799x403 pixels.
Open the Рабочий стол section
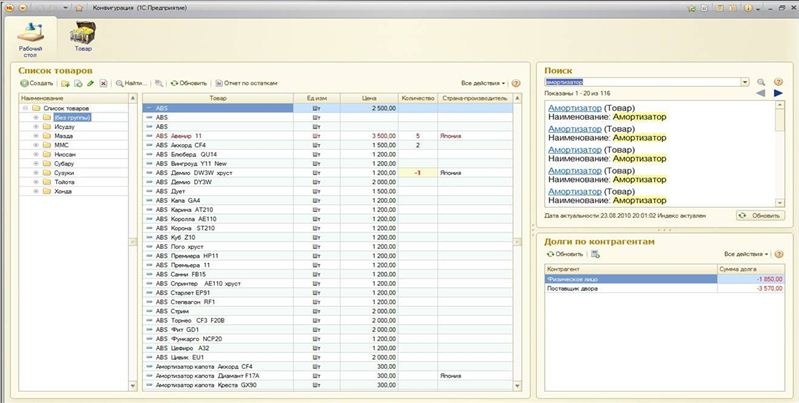(x=30, y=36)
